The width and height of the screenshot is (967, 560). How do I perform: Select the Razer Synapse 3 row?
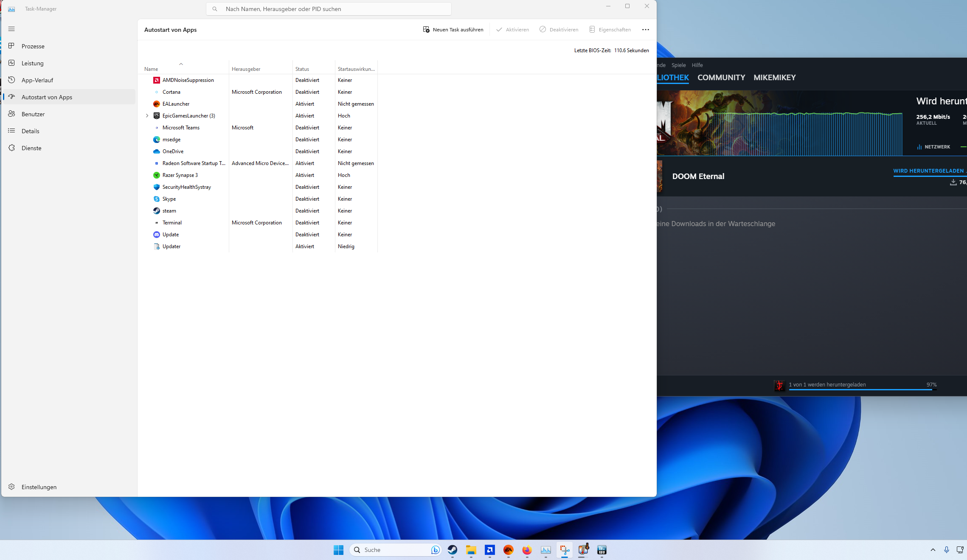click(180, 175)
